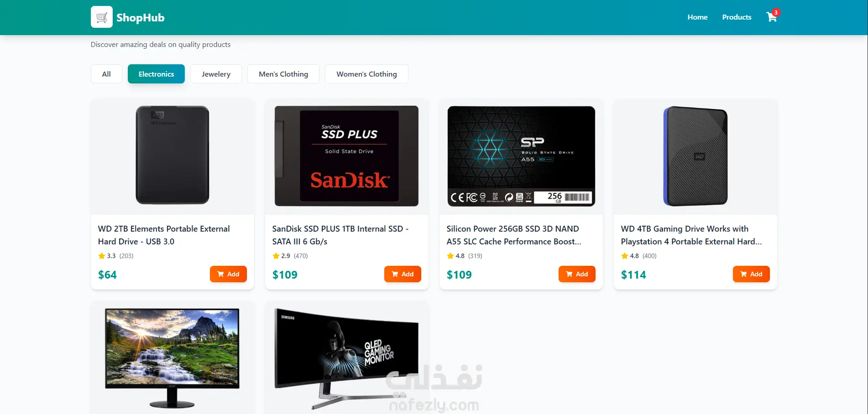Image resolution: width=868 pixels, height=414 pixels.
Task: Add SanDisk SSD PLUS 1TB to cart
Action: click(x=403, y=274)
